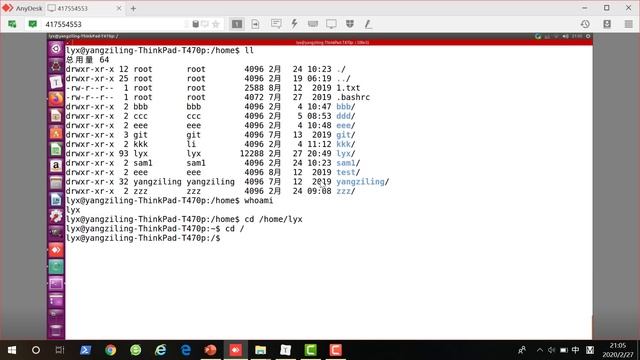
Task: Open Google Chrome from Windows taskbar
Action: tap(111, 350)
